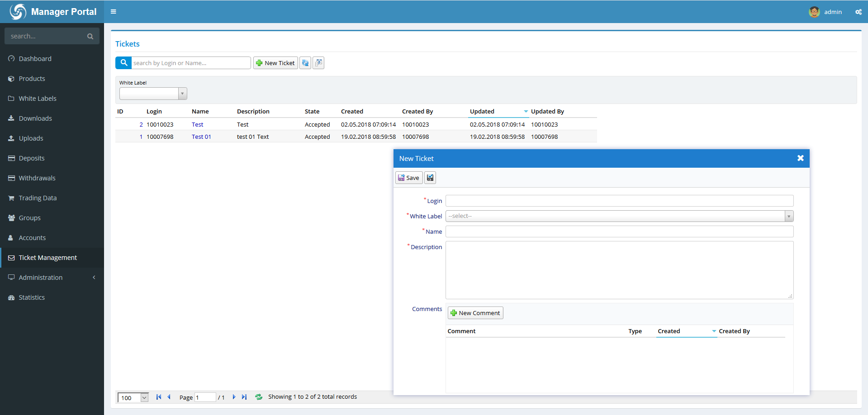Click the save-and-close floppy icon
This screenshot has height=415, width=868.
430,178
